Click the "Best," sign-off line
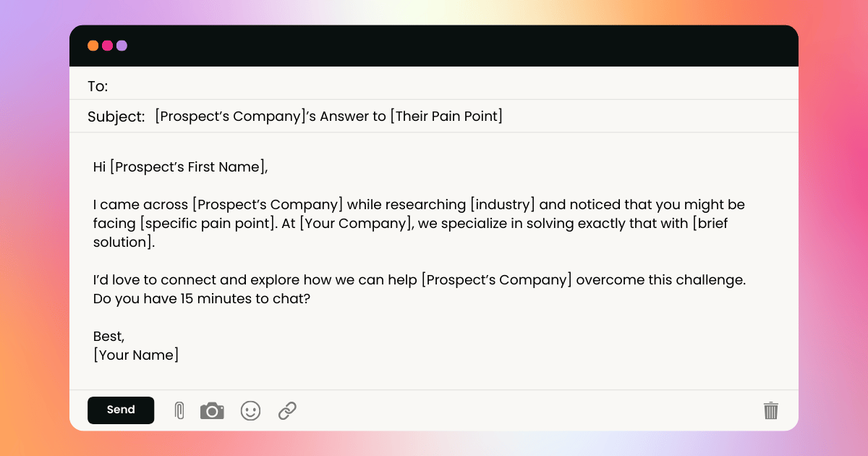 pyautogui.click(x=109, y=337)
